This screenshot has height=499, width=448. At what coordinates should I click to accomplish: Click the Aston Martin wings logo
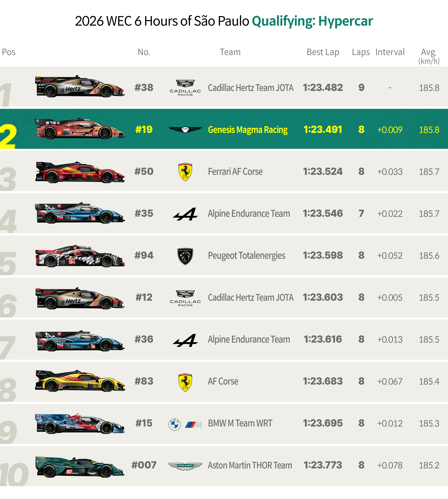click(185, 466)
